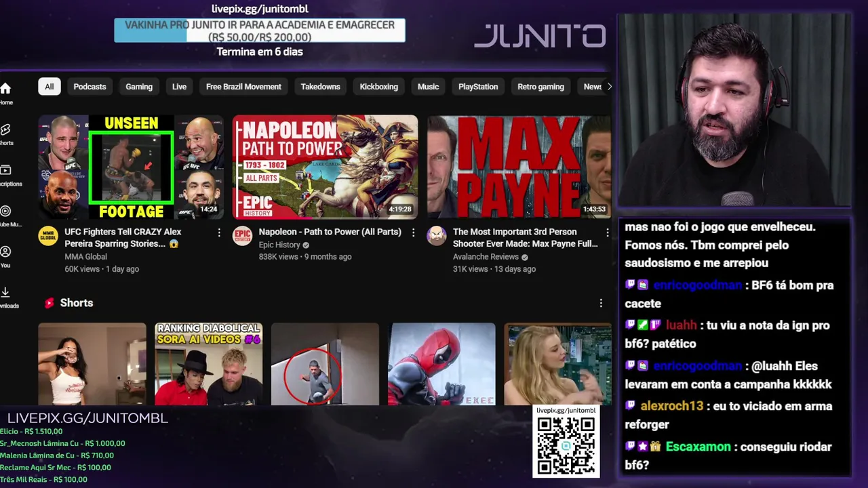Select the All filter chip
Image resolution: width=868 pixels, height=488 pixels.
tap(50, 87)
